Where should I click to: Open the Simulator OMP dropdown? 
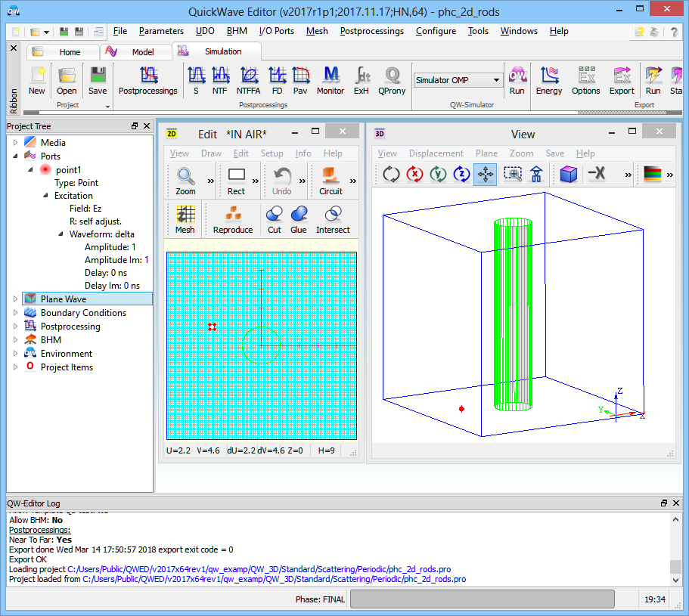pos(496,80)
